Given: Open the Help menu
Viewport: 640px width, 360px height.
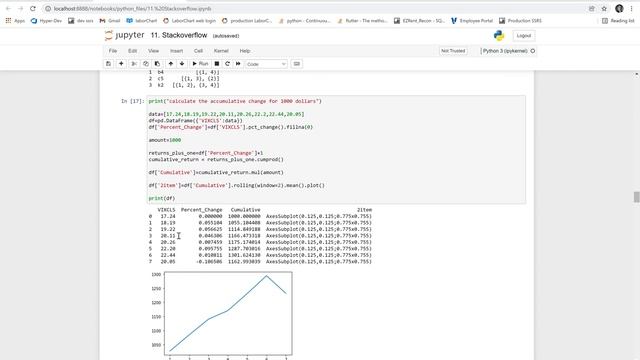Looking at the screenshot, I should pos(245,51).
